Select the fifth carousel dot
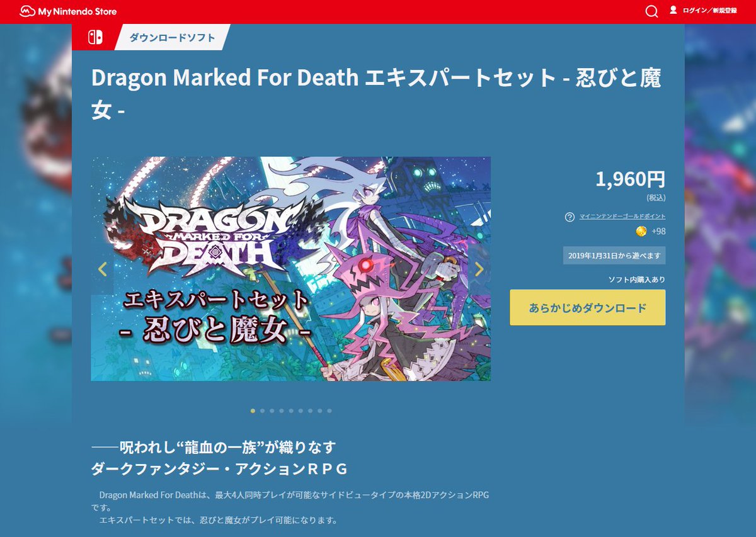 [x=291, y=410]
